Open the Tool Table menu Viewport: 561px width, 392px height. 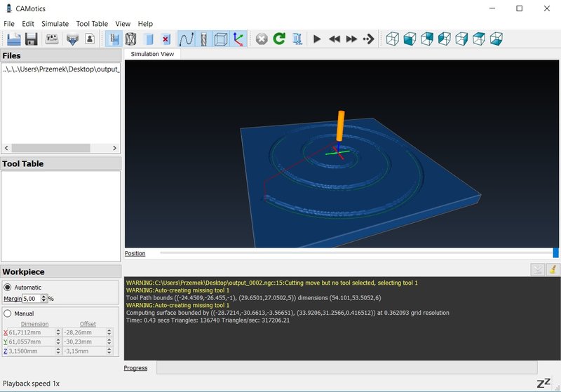pos(92,24)
